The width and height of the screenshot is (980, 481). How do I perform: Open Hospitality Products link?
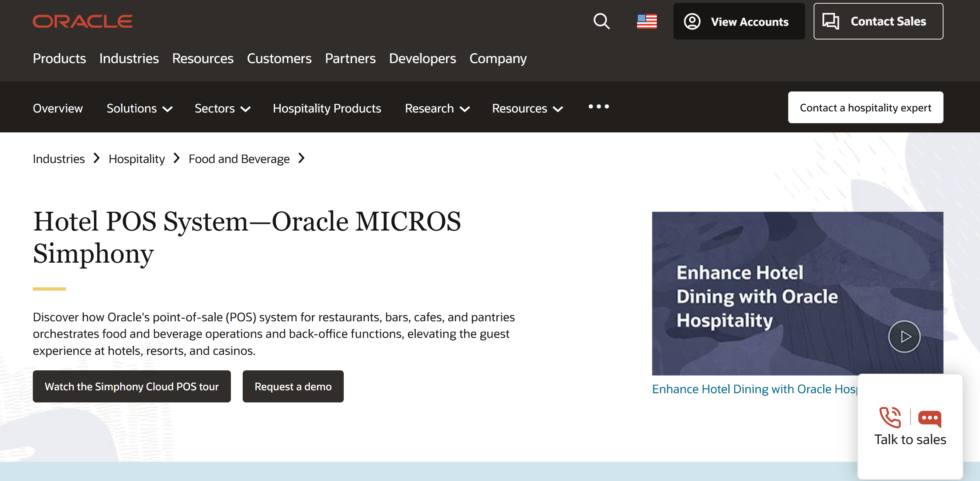point(327,108)
